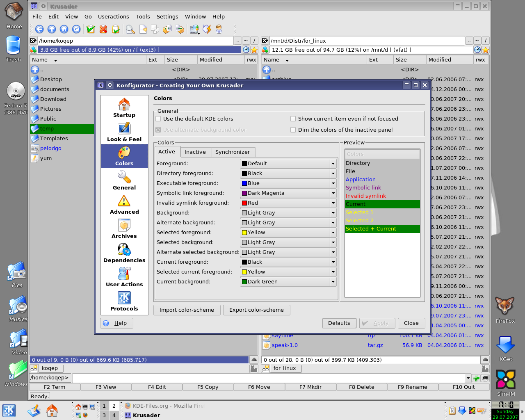
Task: Click the F5 Copy function button
Action: [208, 387]
